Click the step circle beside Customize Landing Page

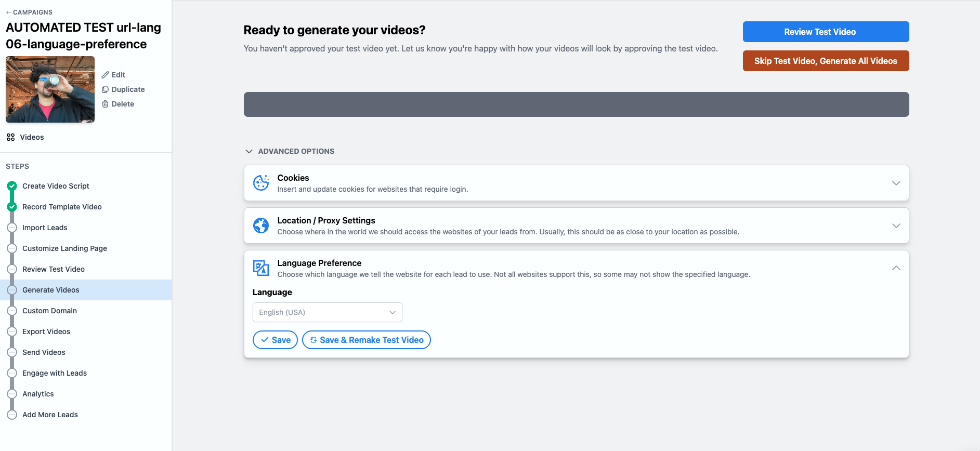[x=12, y=248]
